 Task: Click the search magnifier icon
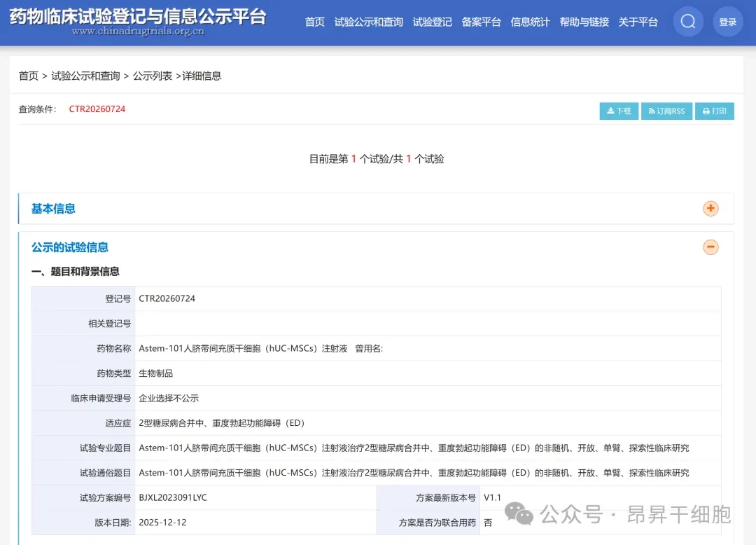688,22
